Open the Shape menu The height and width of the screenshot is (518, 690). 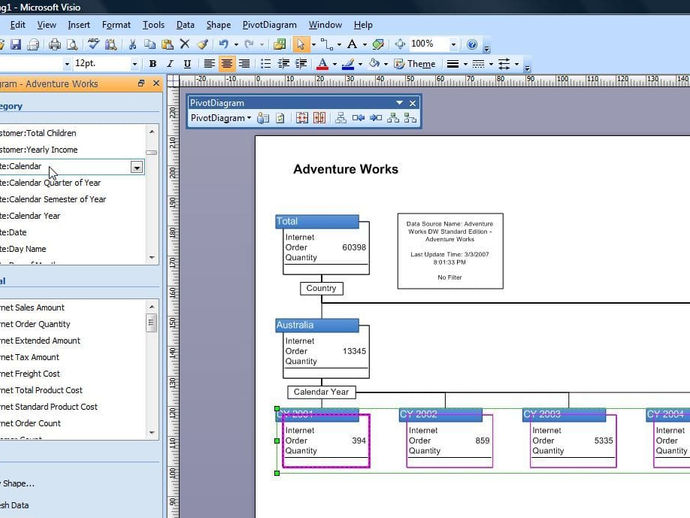(x=219, y=25)
